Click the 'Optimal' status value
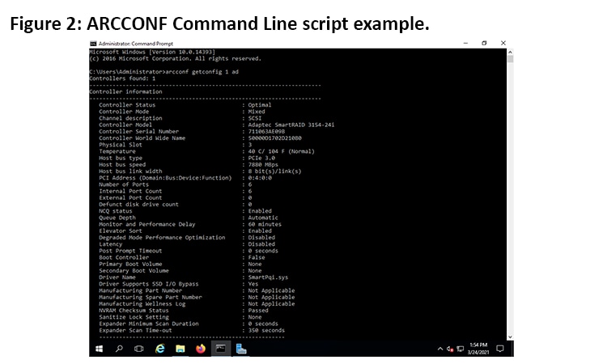This screenshot has width=603, height=364. click(260, 105)
